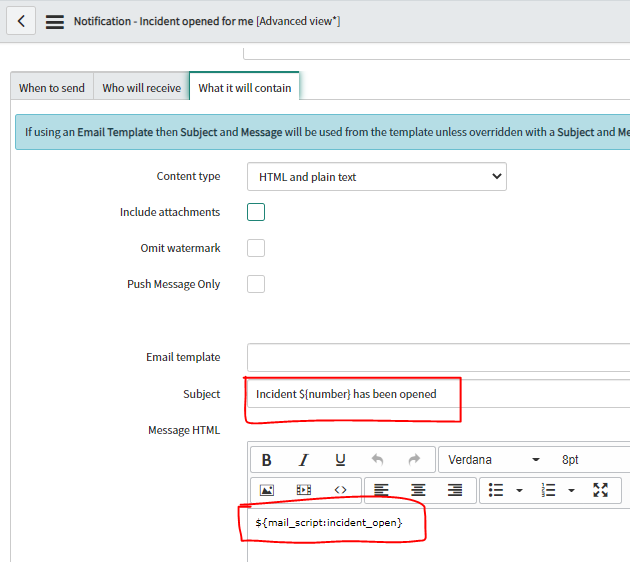Click the Email template label
Viewport: 630px width, 562px height.
pos(183,357)
